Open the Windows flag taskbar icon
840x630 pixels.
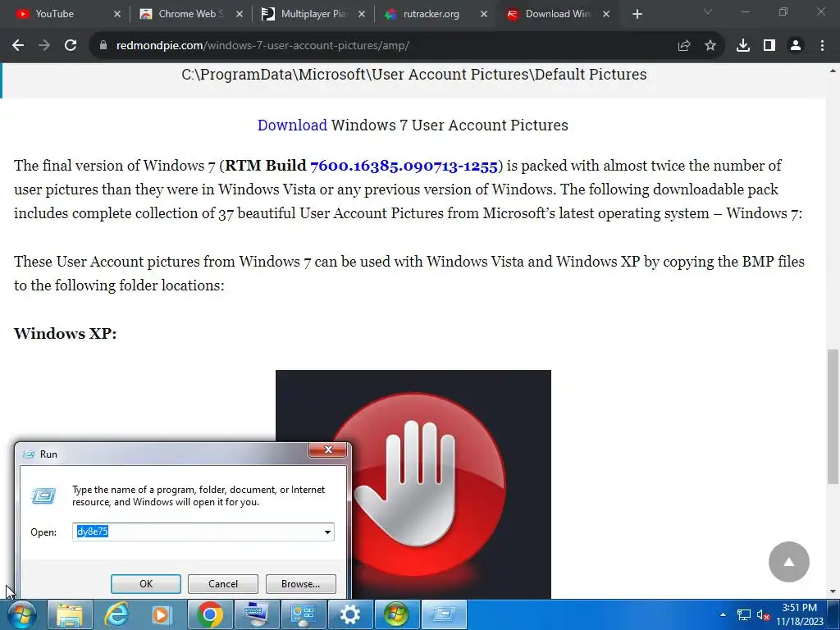click(x=396, y=614)
